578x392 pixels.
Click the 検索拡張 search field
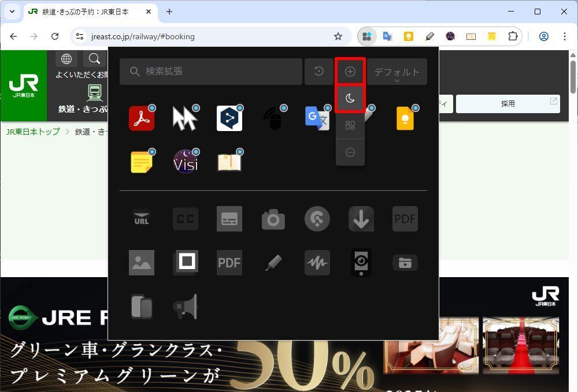click(x=211, y=72)
